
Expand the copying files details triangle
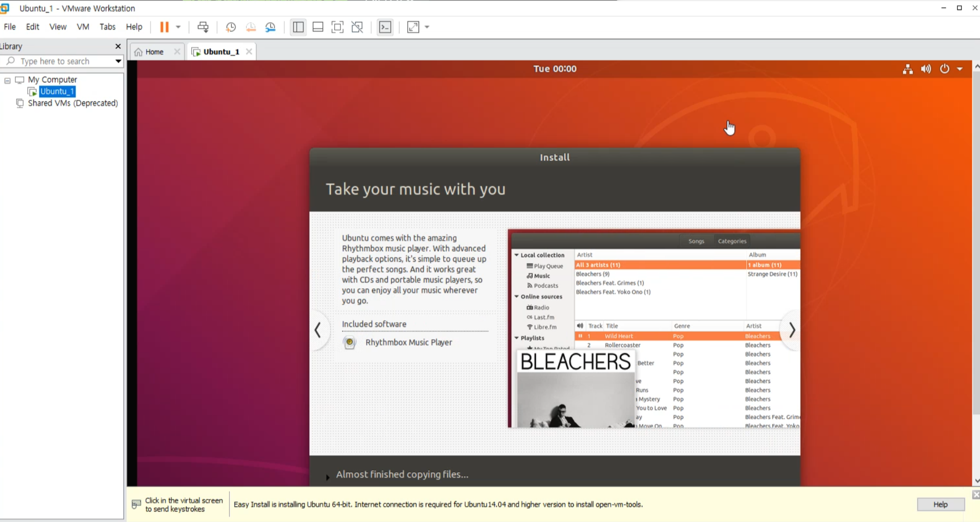pyautogui.click(x=328, y=477)
